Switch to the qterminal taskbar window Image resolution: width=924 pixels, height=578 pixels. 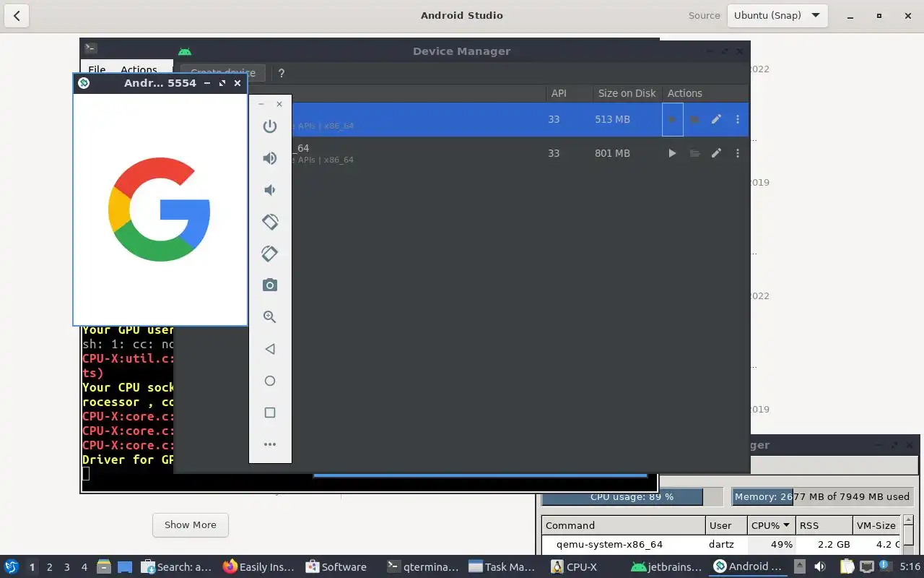423,566
